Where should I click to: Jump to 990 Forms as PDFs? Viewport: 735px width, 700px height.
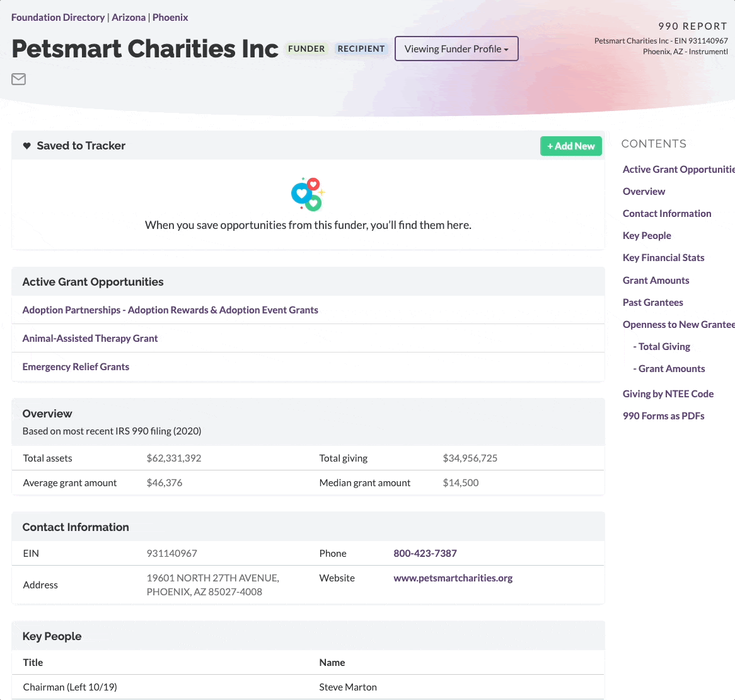[x=663, y=416]
